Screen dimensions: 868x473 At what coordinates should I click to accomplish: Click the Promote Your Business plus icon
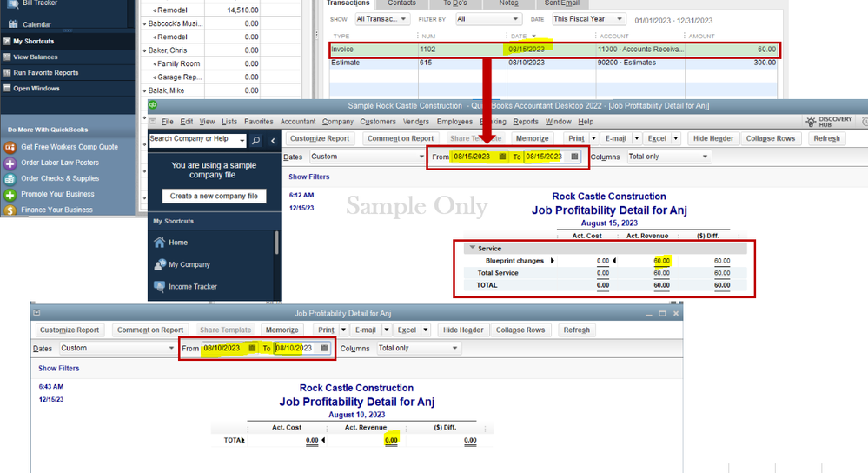10,195
